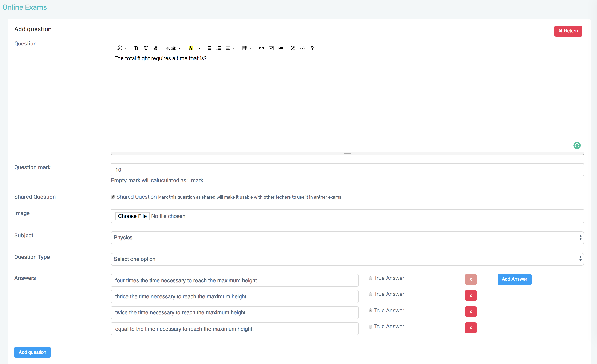Switch editor to code view
Image resolution: width=597 pixels, height=364 pixels.
(x=302, y=48)
